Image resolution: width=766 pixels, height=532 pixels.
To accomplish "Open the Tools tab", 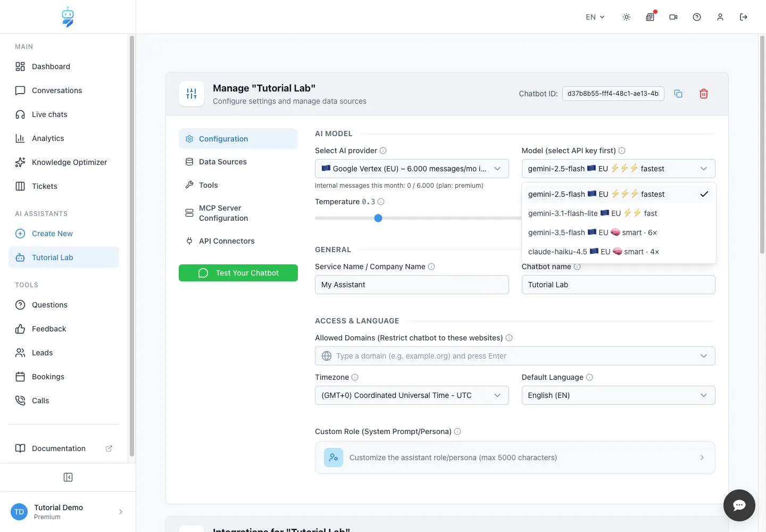I will [x=238, y=185].
